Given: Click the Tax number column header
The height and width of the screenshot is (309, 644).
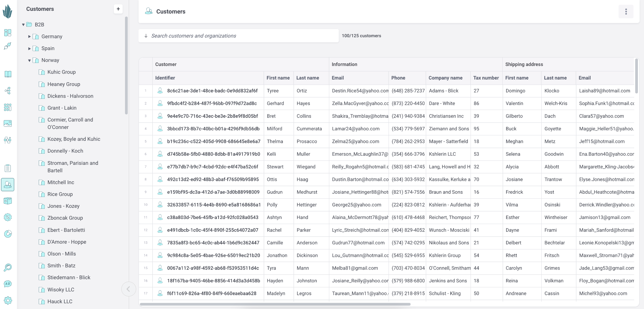Looking at the screenshot, I should [x=486, y=78].
